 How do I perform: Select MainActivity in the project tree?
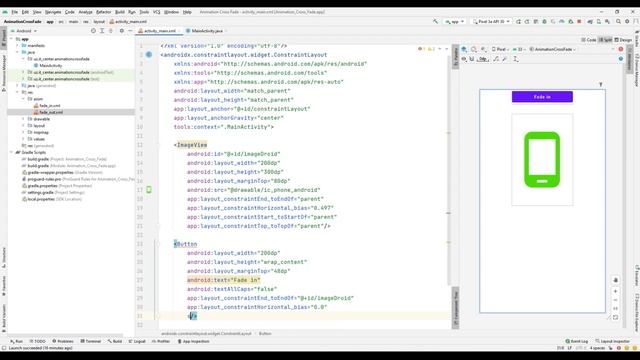[x=51, y=65]
